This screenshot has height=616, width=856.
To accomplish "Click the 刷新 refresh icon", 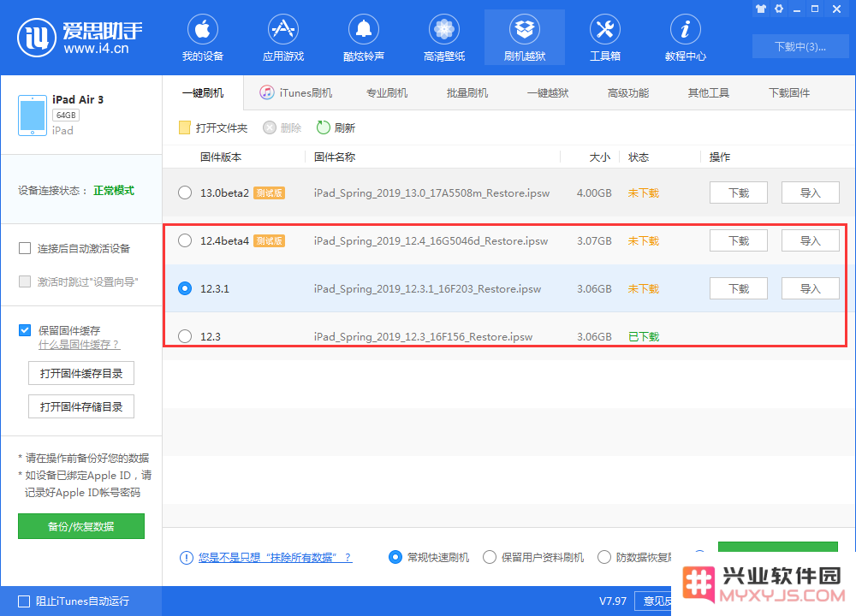I will point(324,127).
